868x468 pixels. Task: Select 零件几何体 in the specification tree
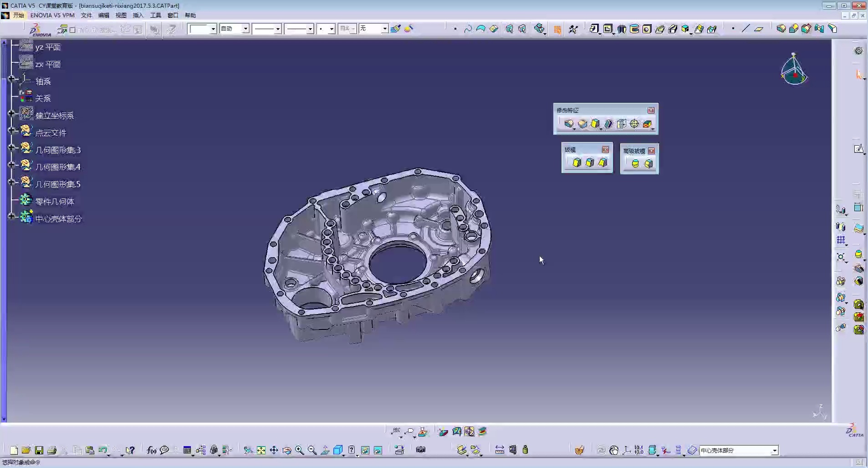tap(55, 202)
